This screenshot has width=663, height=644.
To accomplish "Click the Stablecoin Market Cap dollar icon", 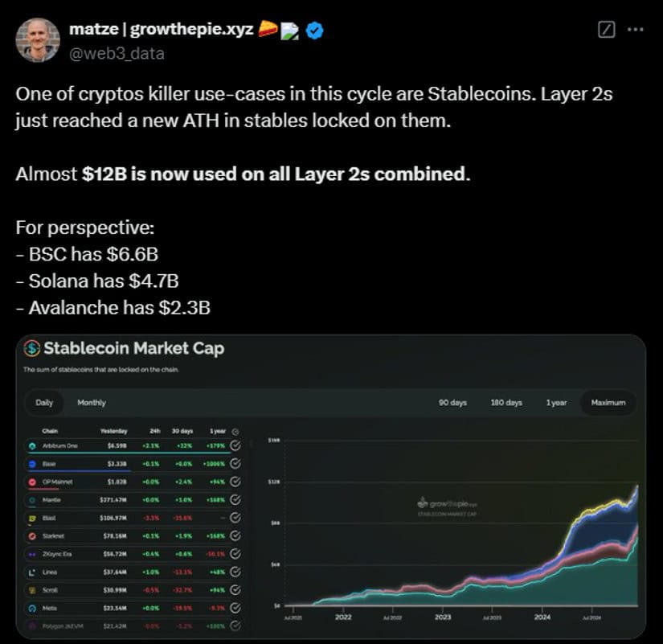I will coord(31,348).
